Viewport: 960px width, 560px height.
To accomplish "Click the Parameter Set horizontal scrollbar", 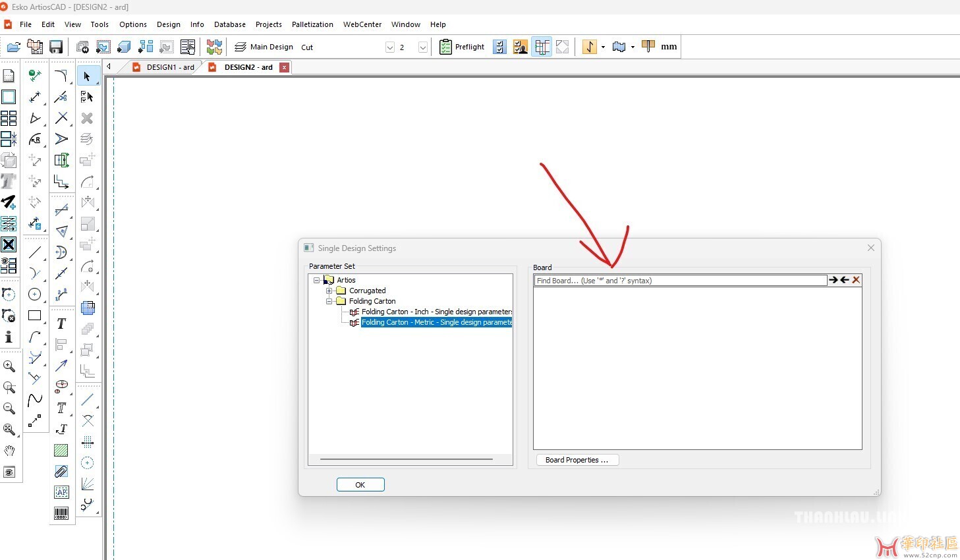I will coord(407,459).
